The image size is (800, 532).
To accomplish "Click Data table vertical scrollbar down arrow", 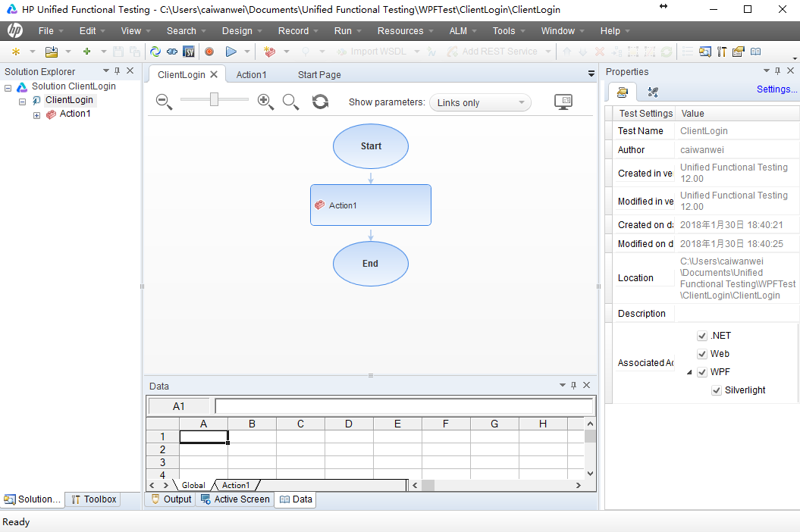I will click(590, 474).
